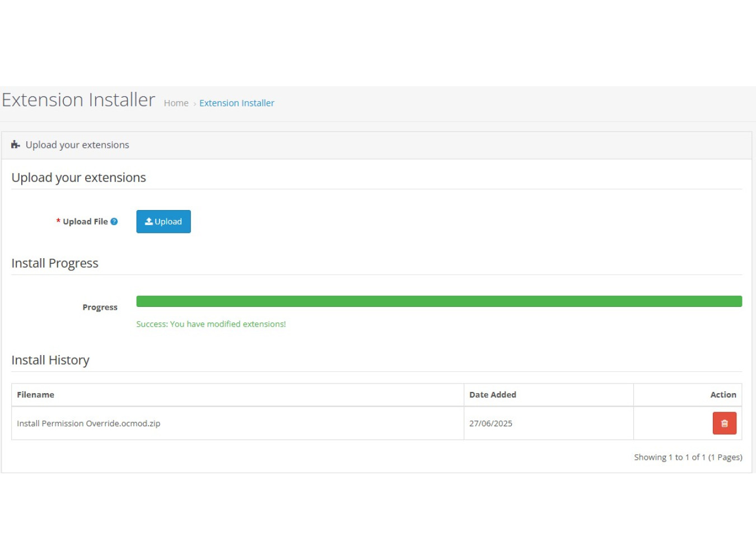Screen dimensions: 756x560
Task: Click the Action column header
Action: tap(723, 395)
